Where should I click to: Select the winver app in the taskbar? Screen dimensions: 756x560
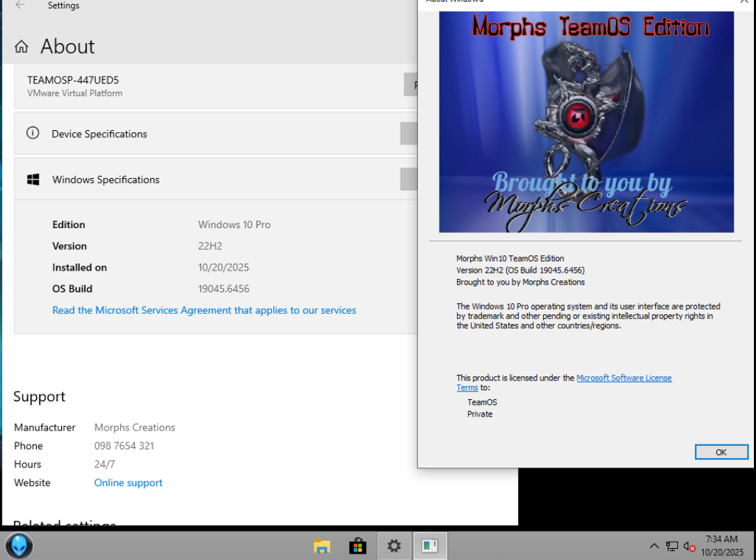point(430,546)
